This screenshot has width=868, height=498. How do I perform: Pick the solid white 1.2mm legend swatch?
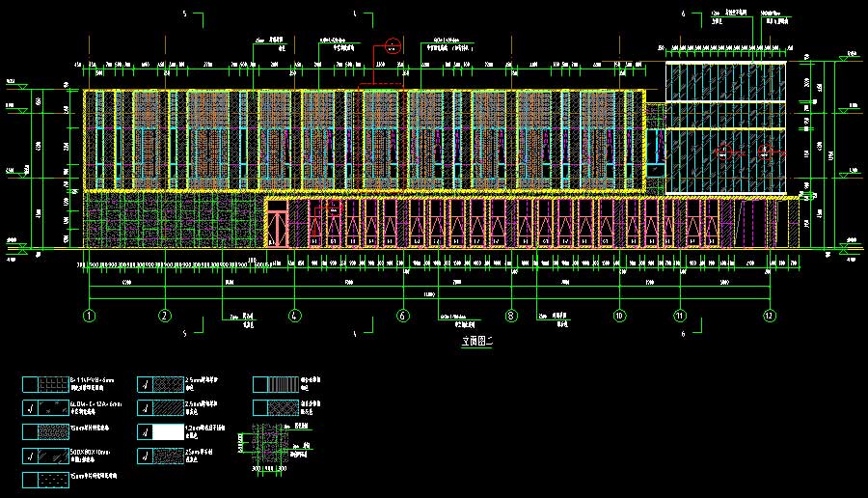coord(168,432)
